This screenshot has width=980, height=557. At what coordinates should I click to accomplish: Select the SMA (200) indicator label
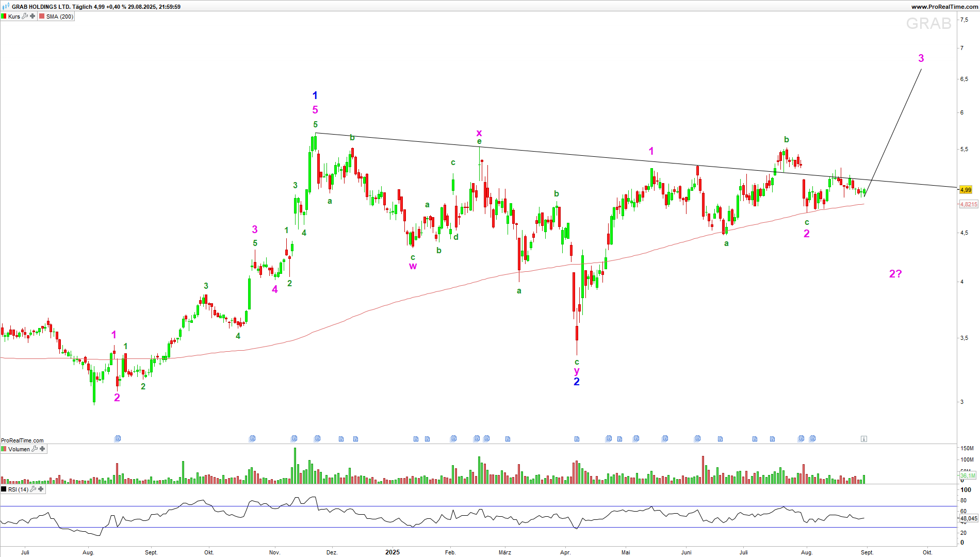point(60,17)
